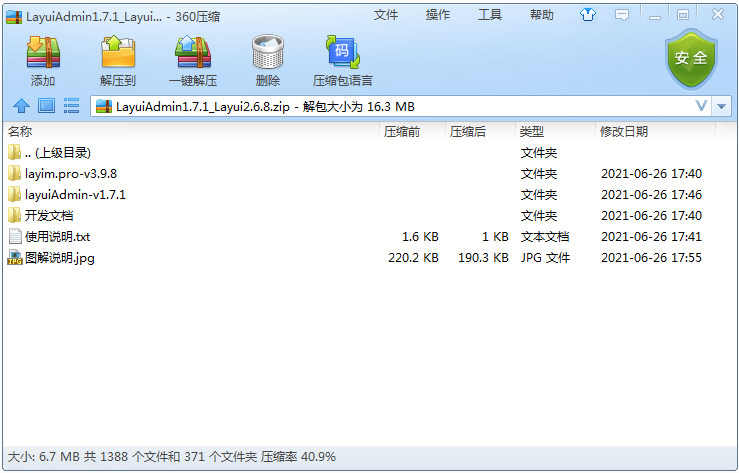Screen dimensions: 739x473
Task: Click the 解压到 (Extract to) toolbar icon
Action: click(118, 52)
